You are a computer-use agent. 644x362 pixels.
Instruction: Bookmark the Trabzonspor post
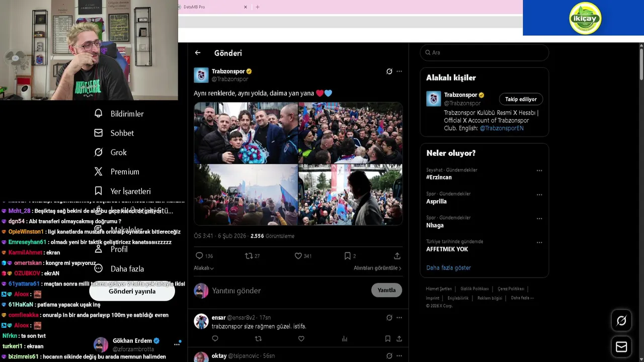(347, 256)
